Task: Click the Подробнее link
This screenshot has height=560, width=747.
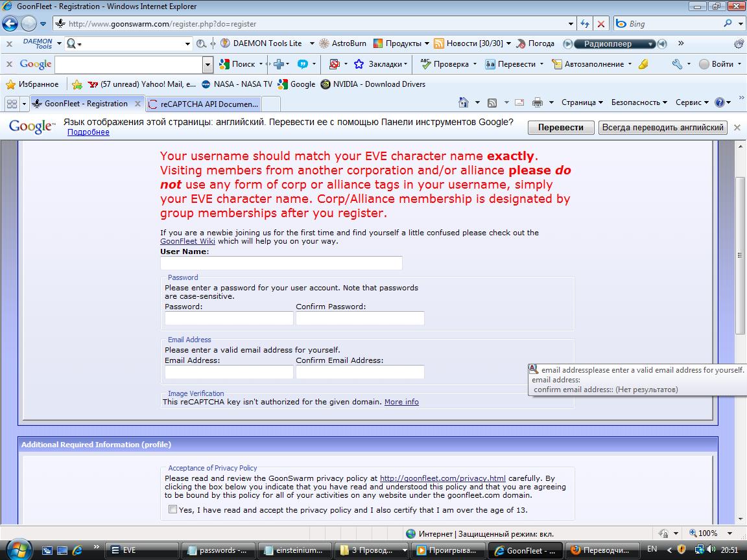Action: (88, 132)
